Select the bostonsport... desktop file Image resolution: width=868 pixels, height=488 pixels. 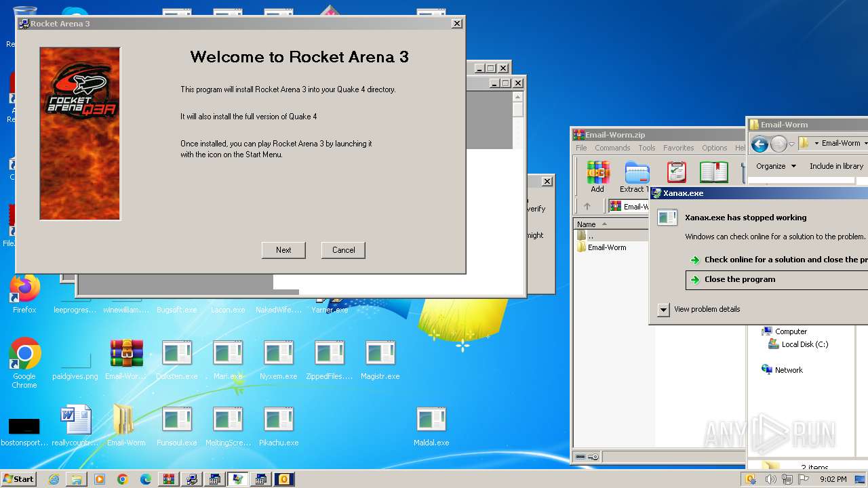(x=24, y=431)
